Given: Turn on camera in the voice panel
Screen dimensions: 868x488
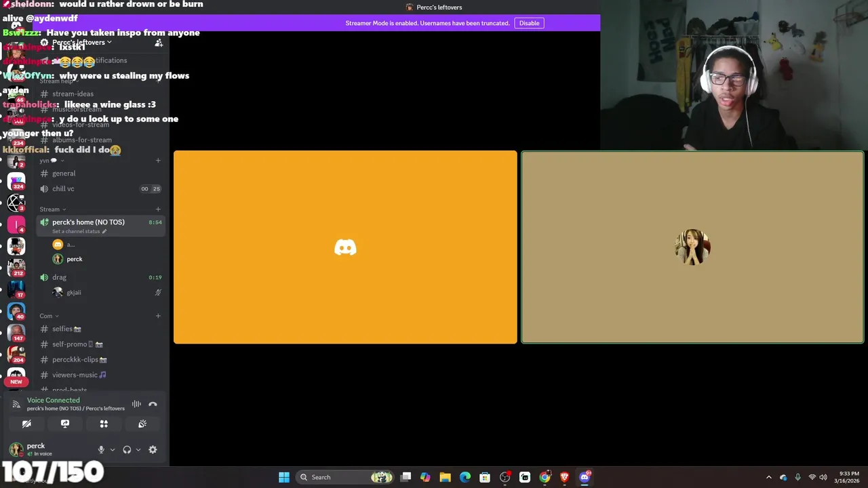Looking at the screenshot, I should (x=26, y=424).
